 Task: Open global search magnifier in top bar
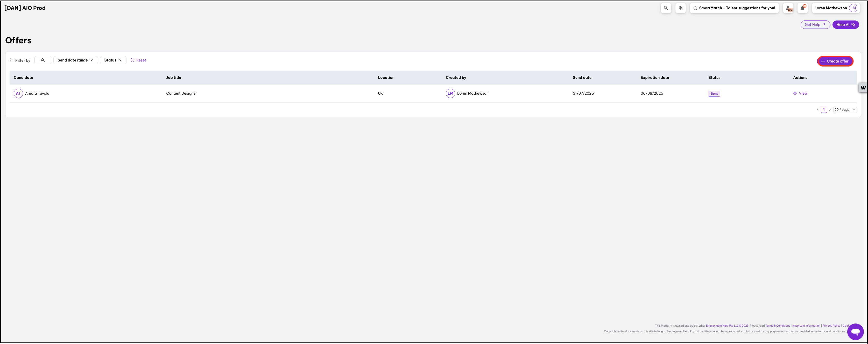click(666, 8)
